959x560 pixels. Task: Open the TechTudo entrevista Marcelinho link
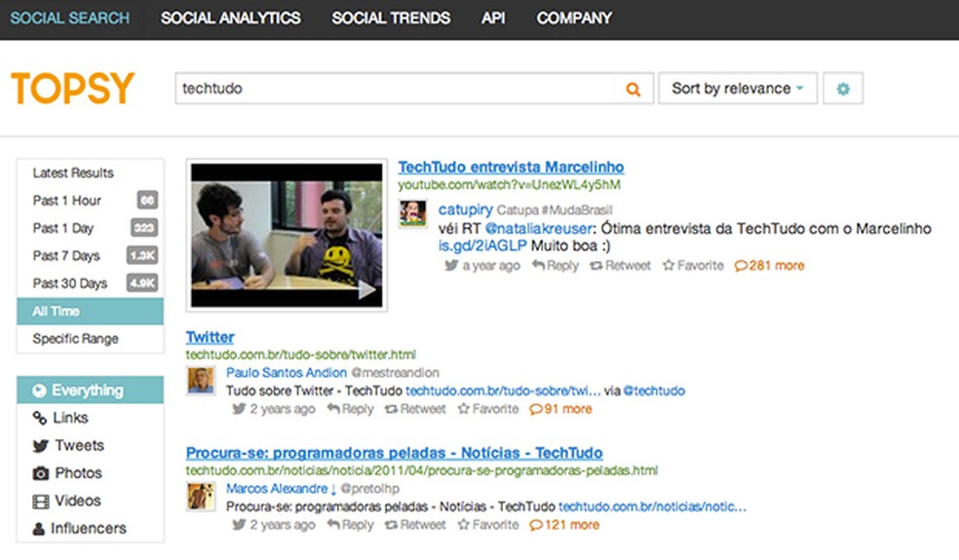click(511, 167)
